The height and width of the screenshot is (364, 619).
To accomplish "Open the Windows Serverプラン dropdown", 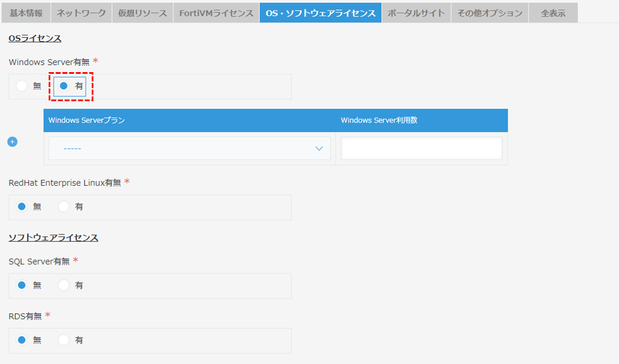I will (190, 148).
